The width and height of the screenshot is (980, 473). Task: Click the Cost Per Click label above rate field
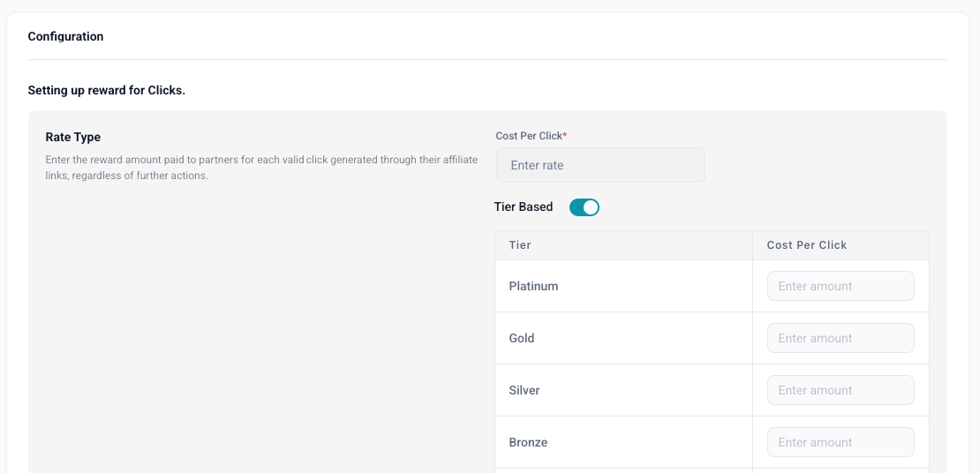528,136
